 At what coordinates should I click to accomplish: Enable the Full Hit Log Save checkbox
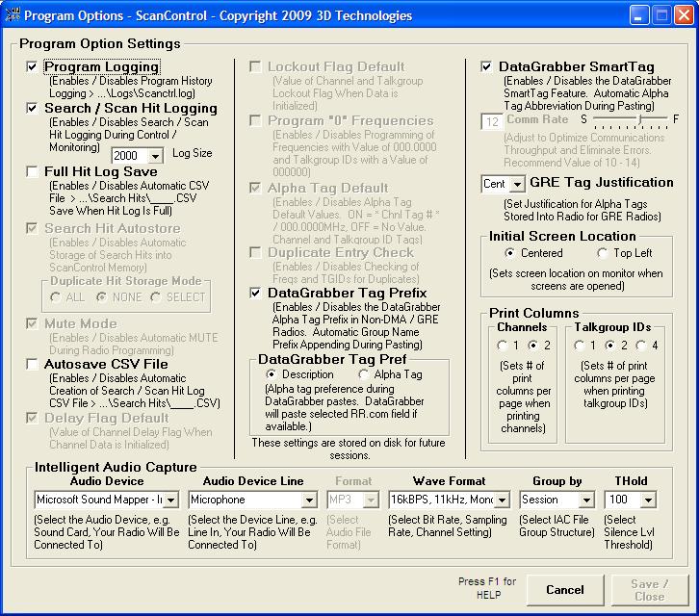pos(32,171)
